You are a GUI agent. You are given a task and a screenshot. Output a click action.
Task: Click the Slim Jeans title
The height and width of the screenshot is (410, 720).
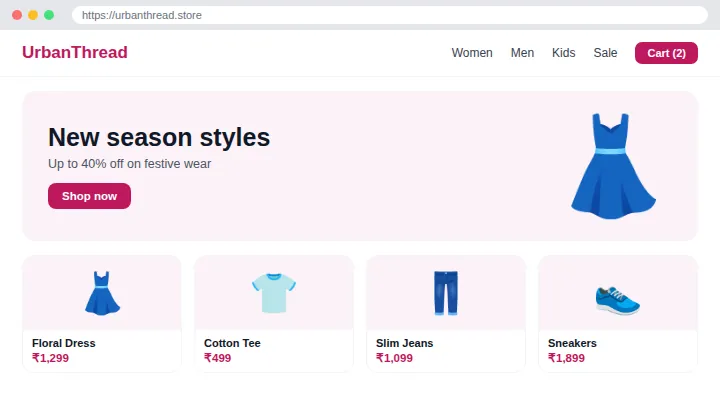pyautogui.click(x=404, y=343)
